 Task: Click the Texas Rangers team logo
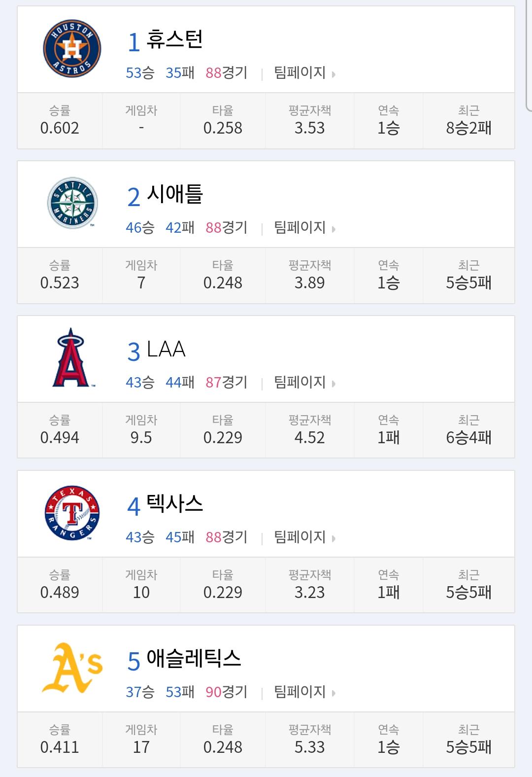pos(72,513)
